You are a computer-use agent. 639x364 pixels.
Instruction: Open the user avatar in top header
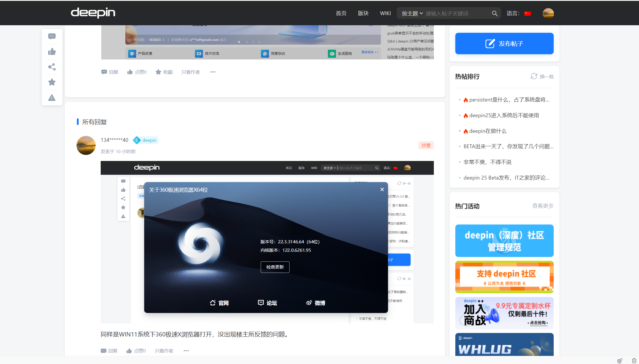(548, 13)
